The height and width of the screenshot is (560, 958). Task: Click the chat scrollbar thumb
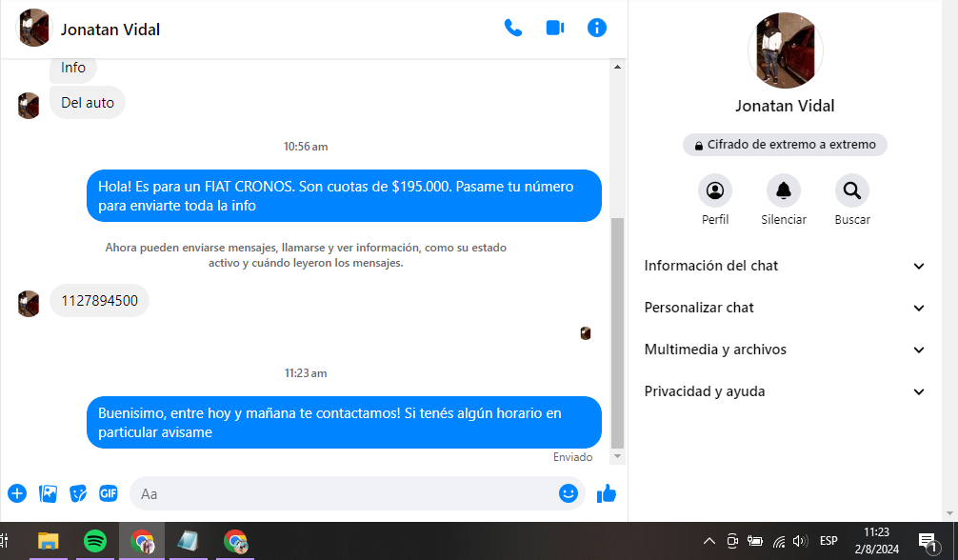[618, 333]
